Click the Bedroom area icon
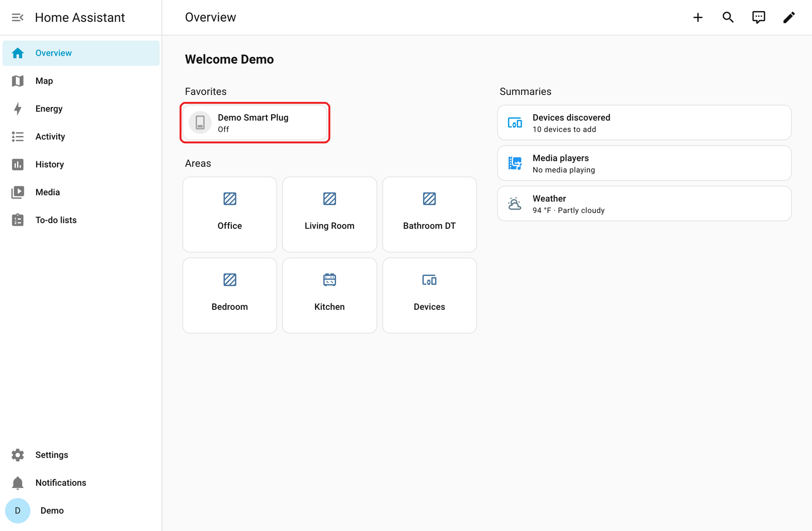Viewport: 812px width, 531px height. [x=230, y=280]
